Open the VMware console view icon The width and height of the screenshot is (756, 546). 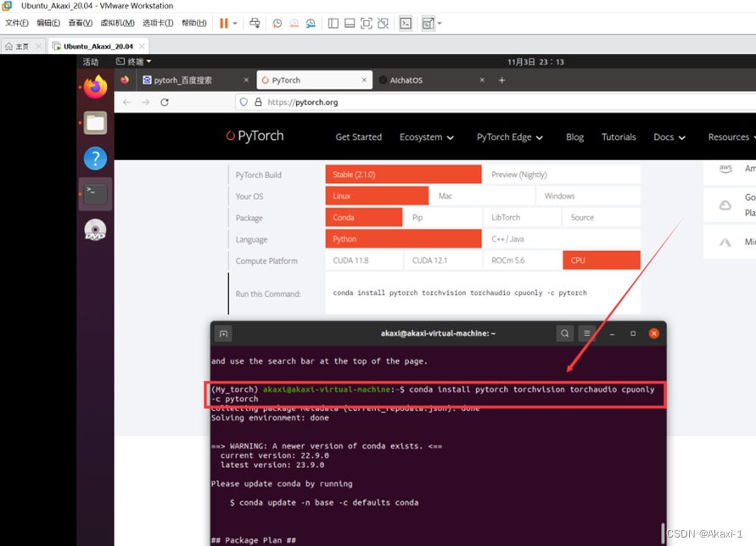tap(406, 23)
